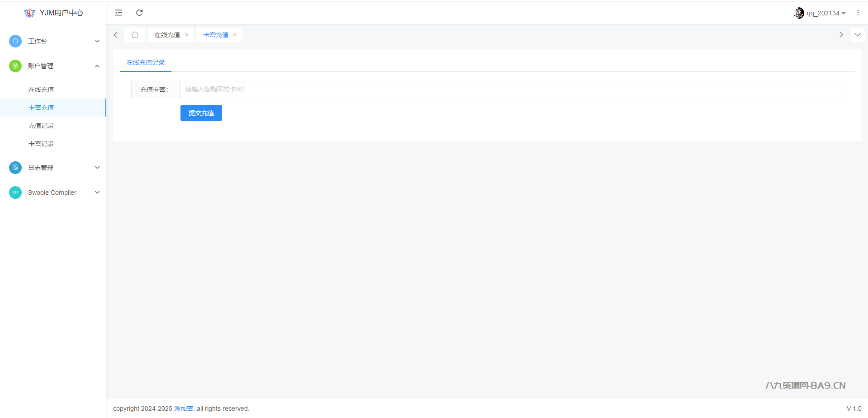This screenshot has height=418, width=868.
Task: Open the home tab icon
Action: tap(135, 35)
